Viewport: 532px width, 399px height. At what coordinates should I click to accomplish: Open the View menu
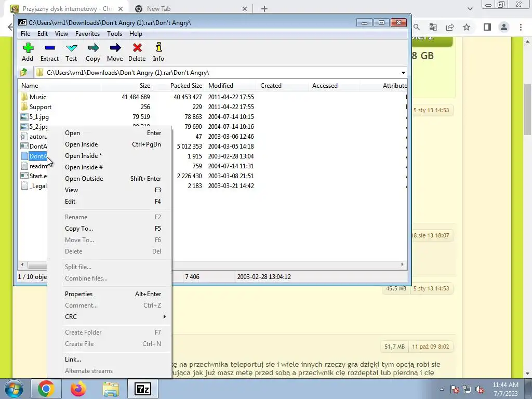61,34
